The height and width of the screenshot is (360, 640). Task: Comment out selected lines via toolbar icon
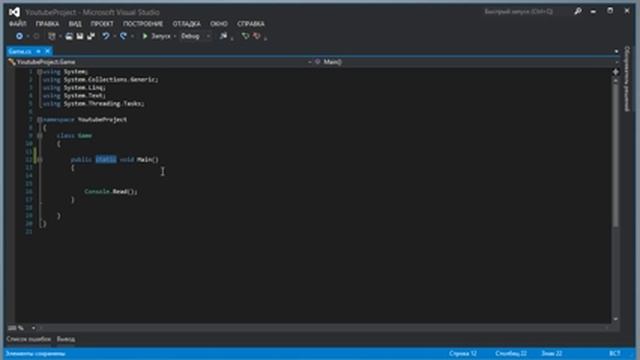pos(245,36)
